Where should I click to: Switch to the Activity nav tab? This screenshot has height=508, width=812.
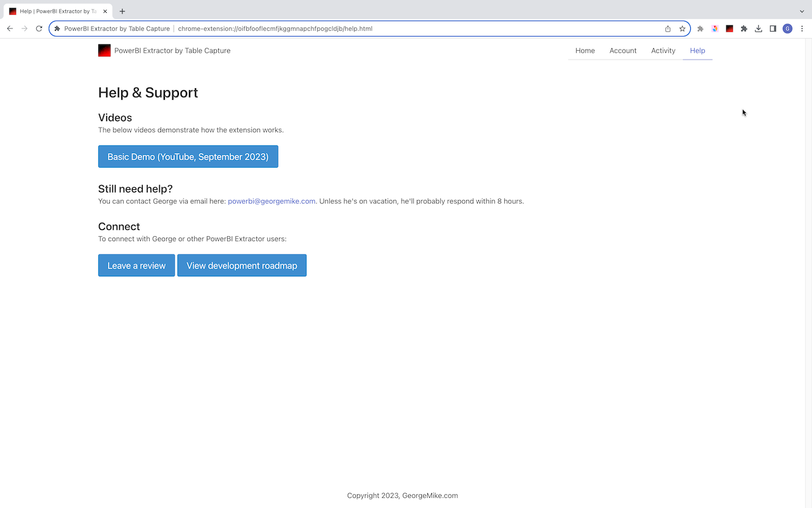[663, 51]
